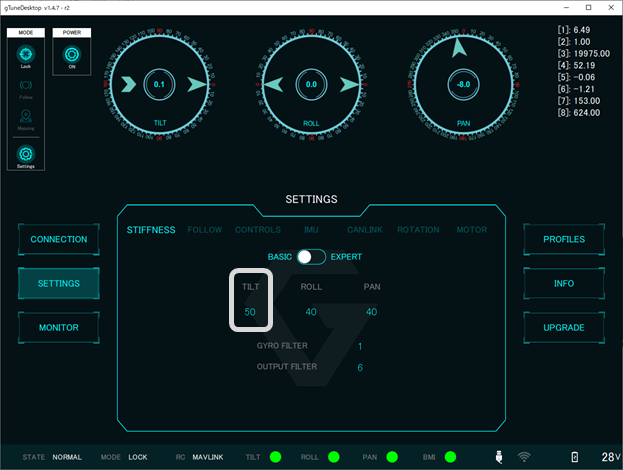Click the Tilt stiffness value 50
Image resolution: width=623 pixels, height=470 pixels.
pyautogui.click(x=250, y=312)
